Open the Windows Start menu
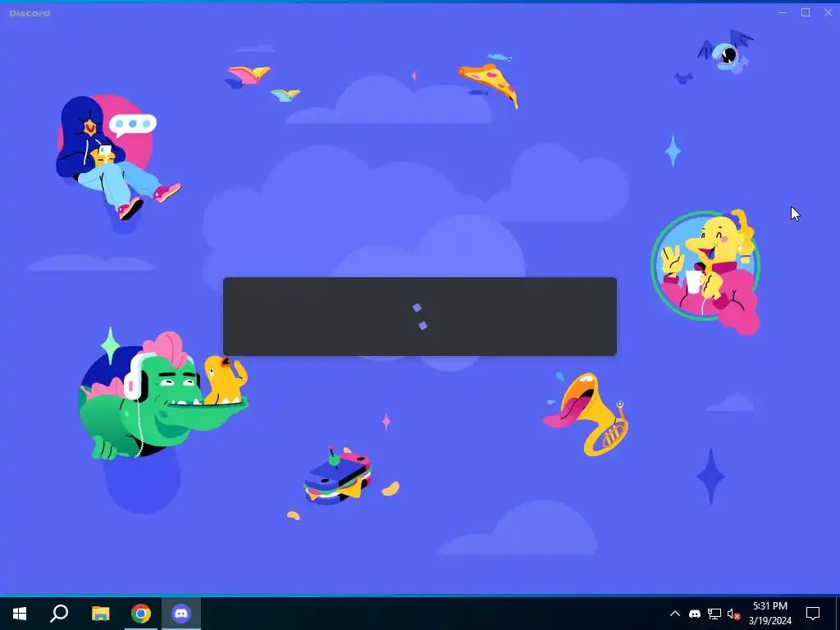Image resolution: width=840 pixels, height=630 pixels. pyautogui.click(x=20, y=614)
